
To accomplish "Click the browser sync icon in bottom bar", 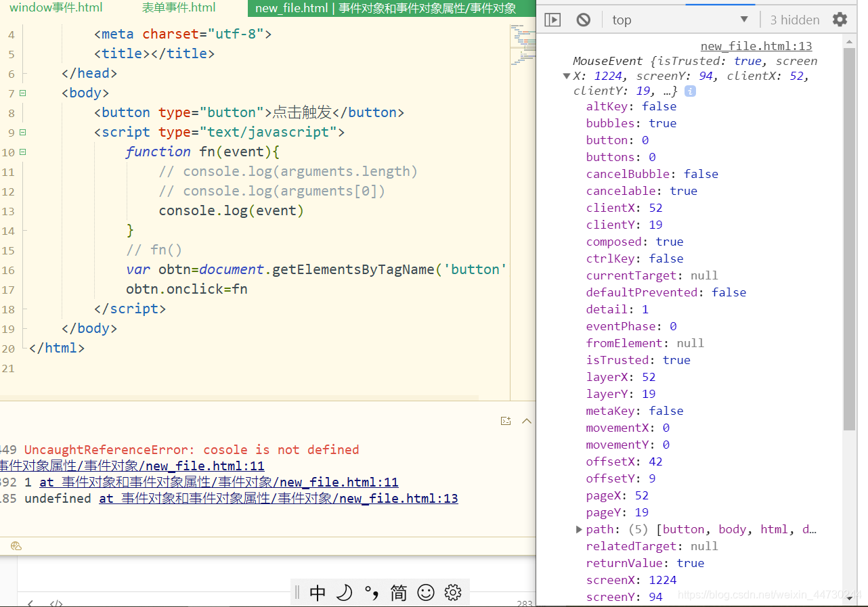I will click(x=16, y=545).
